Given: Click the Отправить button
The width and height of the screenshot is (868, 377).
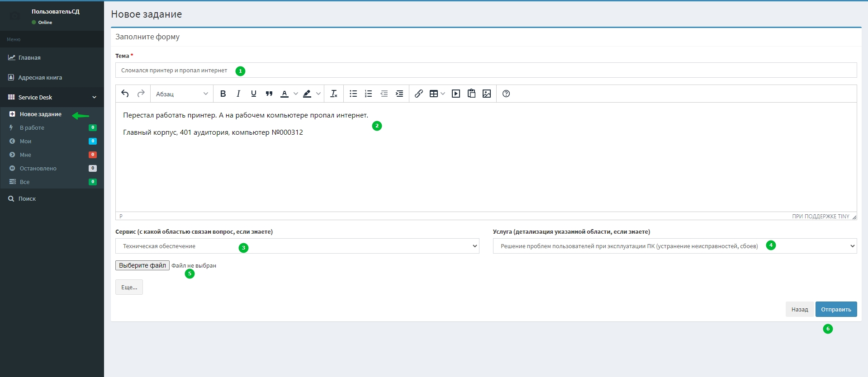Looking at the screenshot, I should [x=836, y=309].
